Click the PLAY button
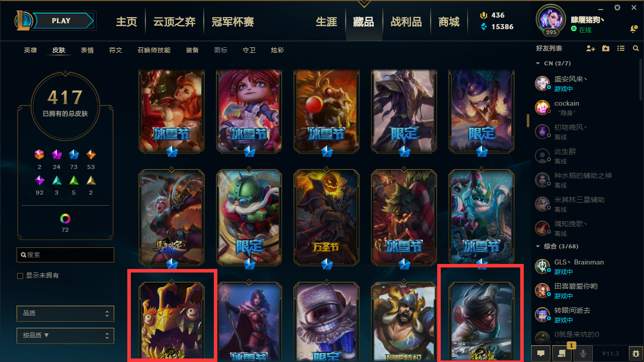This screenshot has width=644, height=362. tap(61, 21)
